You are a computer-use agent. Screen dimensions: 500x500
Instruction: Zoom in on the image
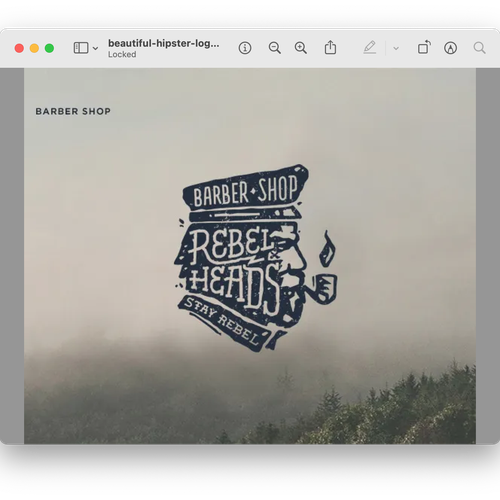tap(301, 48)
